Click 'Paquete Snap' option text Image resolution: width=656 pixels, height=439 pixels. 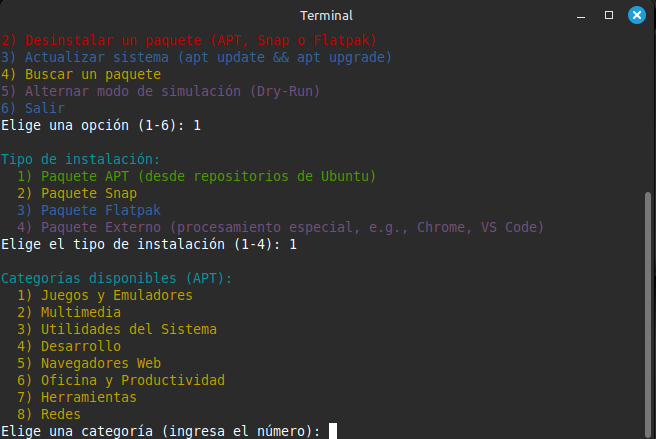89,193
